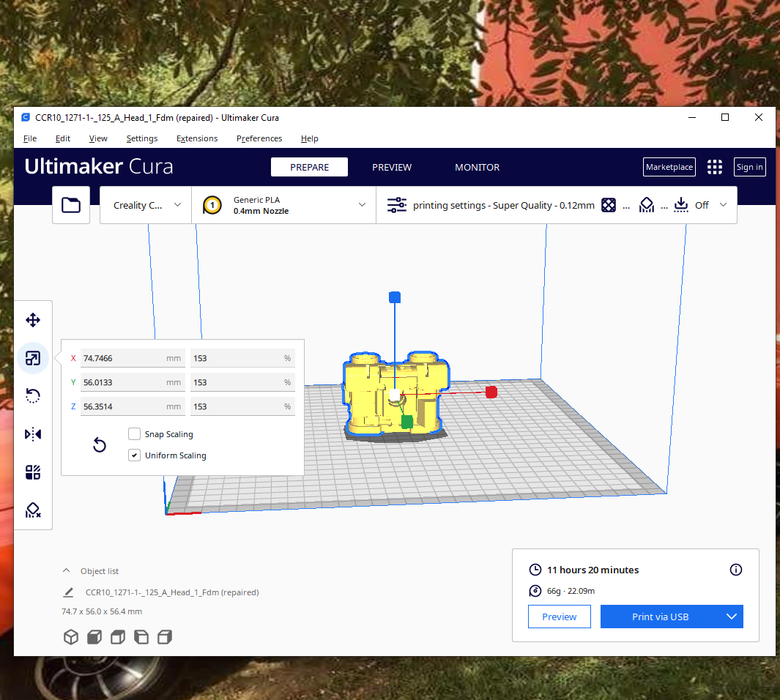Viewport: 780px width, 700px height.
Task: Expand Generic PLA material dropdown
Action: pyautogui.click(x=284, y=205)
